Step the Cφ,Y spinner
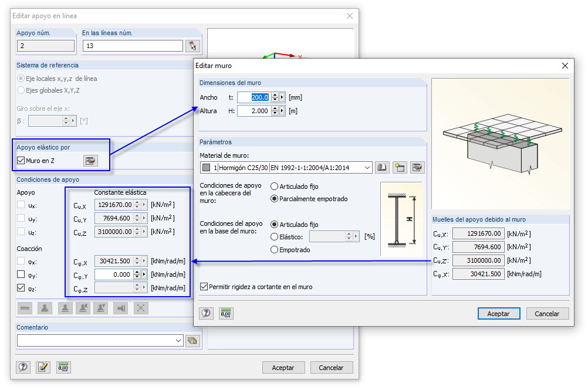Screen dimensions: 588x390 [137, 274]
